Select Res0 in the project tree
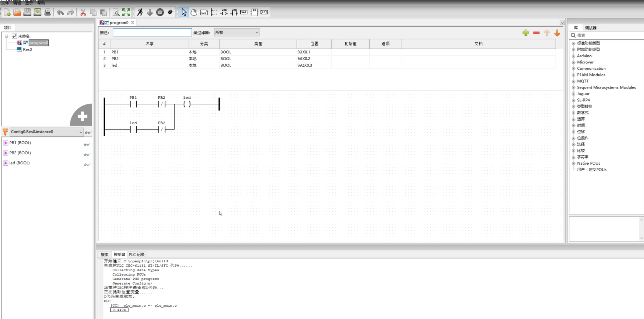 tap(27, 50)
